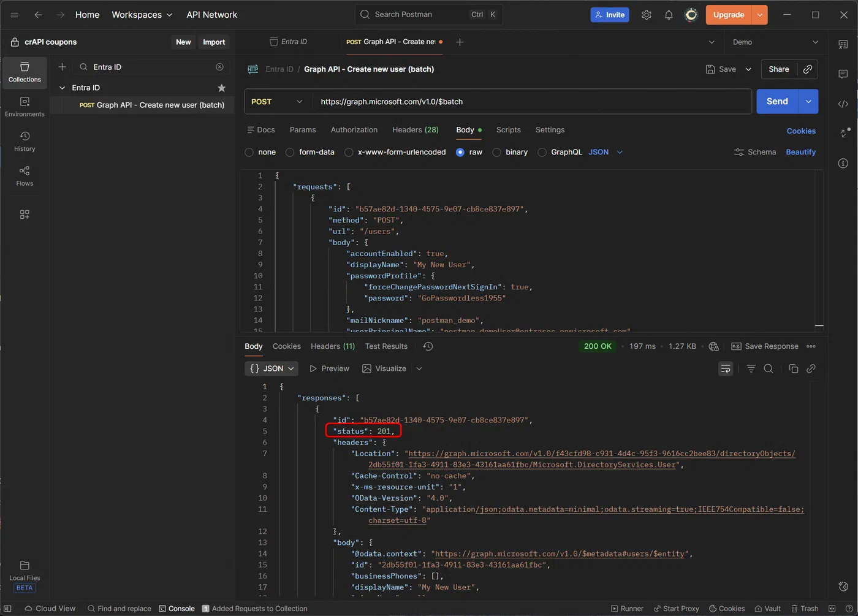Open the Test Results response tab
The image size is (858, 616).
point(386,346)
